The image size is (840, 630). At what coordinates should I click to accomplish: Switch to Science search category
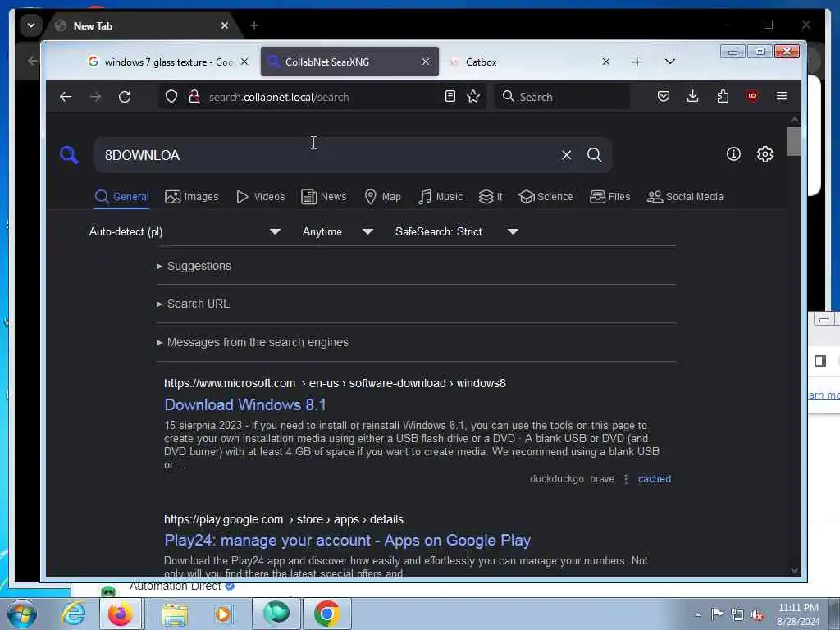[546, 197]
